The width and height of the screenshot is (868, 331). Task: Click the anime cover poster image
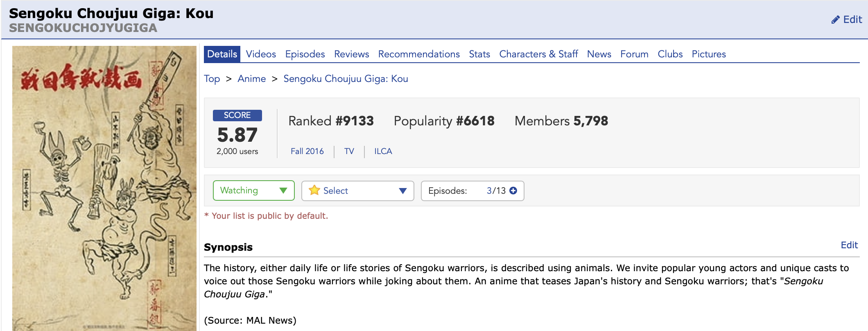[104, 188]
